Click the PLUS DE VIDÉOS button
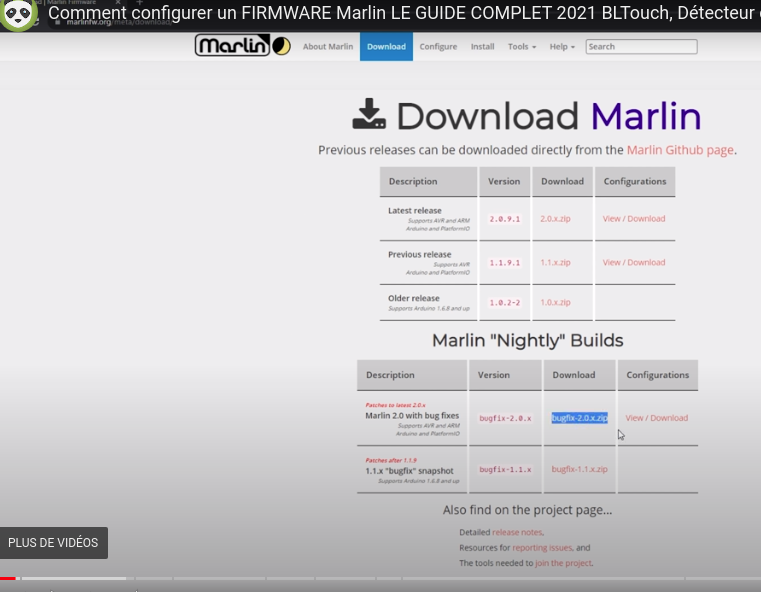Screen dimensions: 761x592 [53, 543]
